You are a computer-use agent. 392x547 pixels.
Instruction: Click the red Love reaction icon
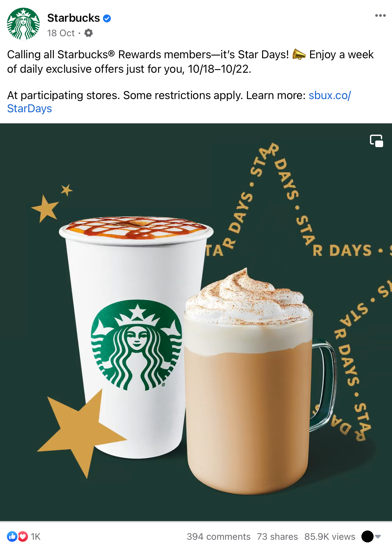tap(23, 536)
